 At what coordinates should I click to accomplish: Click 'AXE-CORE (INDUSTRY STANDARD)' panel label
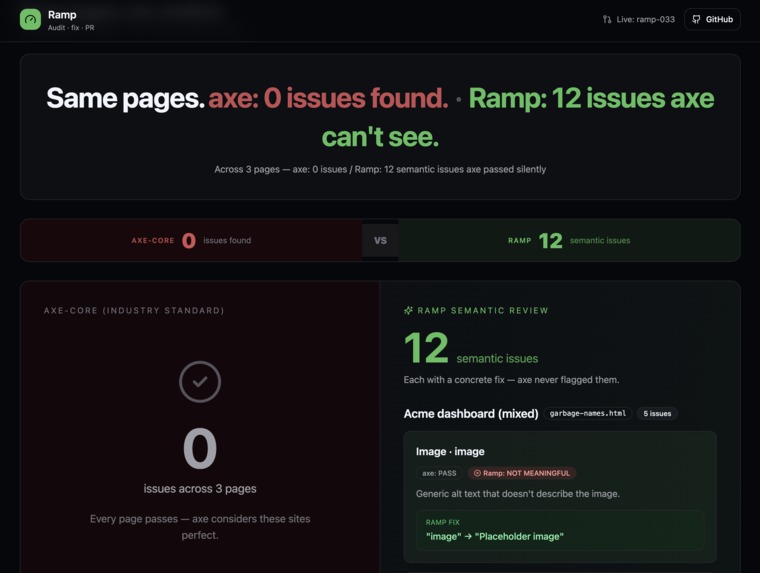coord(134,310)
